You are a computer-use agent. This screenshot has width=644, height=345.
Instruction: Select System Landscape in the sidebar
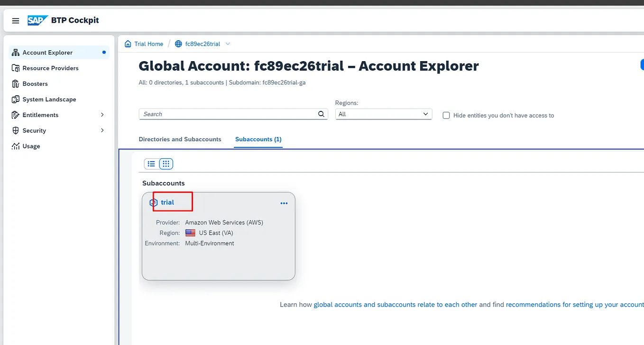[59, 100]
